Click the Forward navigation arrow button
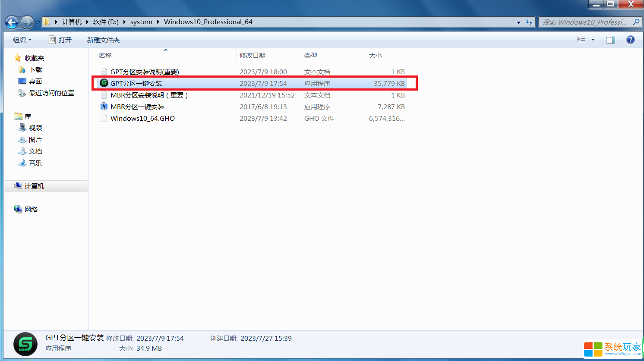This screenshot has height=361, width=644. (x=27, y=22)
